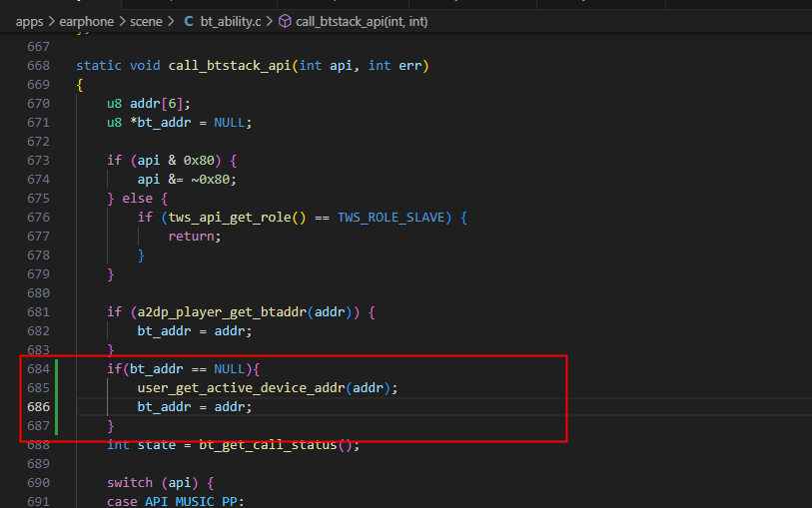Click the 'return;' statement on line 677

tap(195, 237)
